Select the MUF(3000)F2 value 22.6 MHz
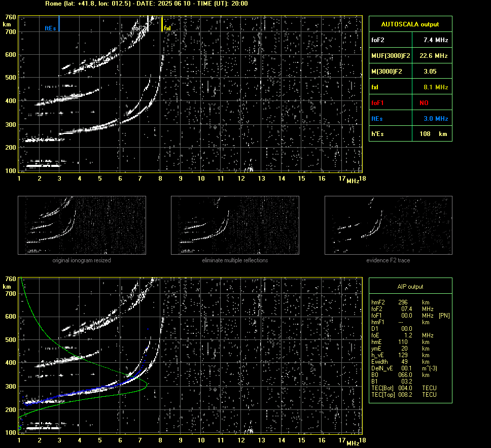The width and height of the screenshot is (491, 448). pos(433,56)
